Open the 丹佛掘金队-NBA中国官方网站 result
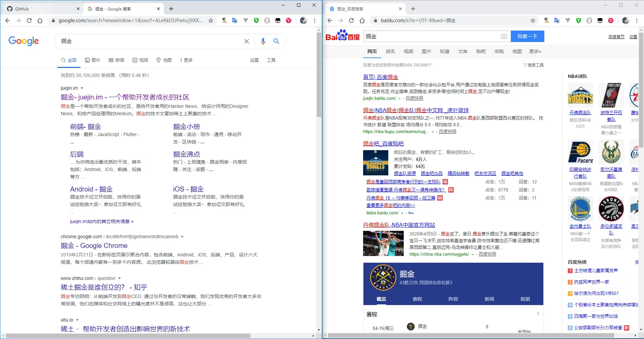The image size is (644, 339). point(399,225)
